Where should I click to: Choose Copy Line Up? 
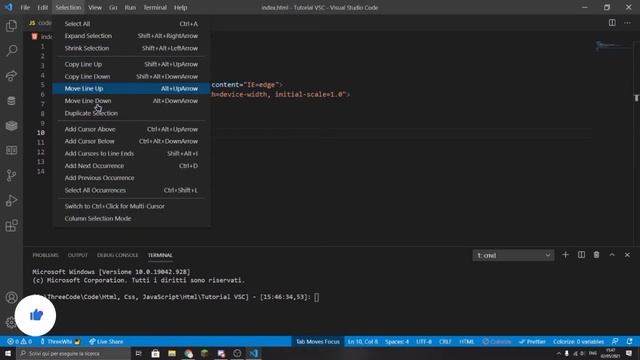(x=131, y=64)
